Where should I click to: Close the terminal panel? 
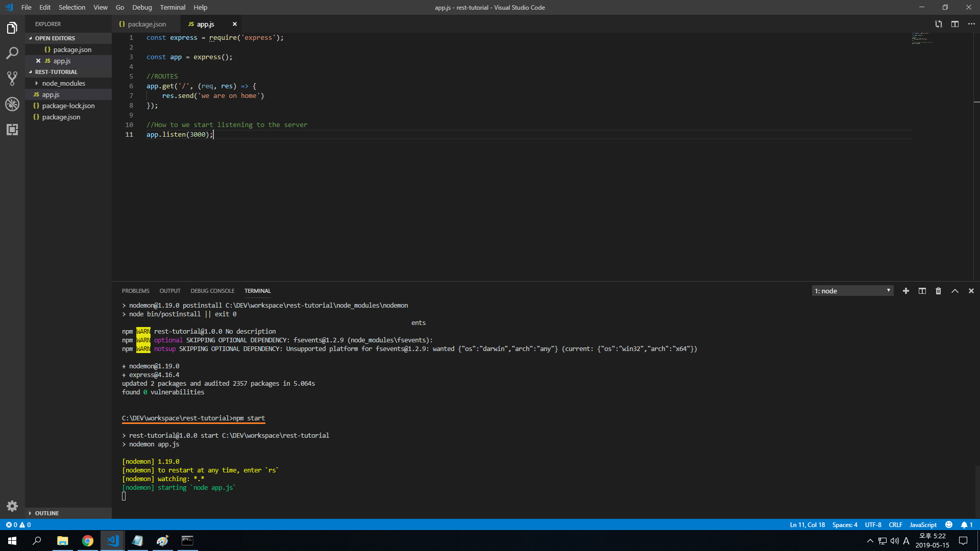[971, 291]
